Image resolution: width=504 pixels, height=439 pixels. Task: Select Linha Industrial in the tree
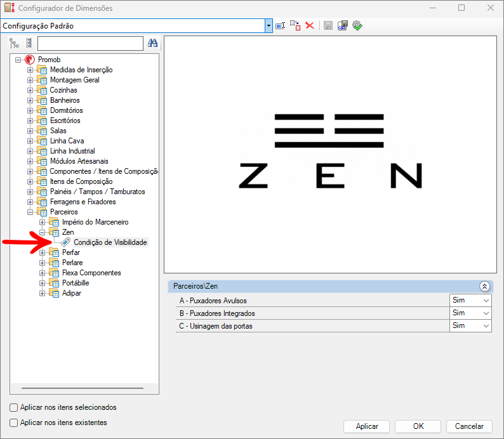click(72, 151)
